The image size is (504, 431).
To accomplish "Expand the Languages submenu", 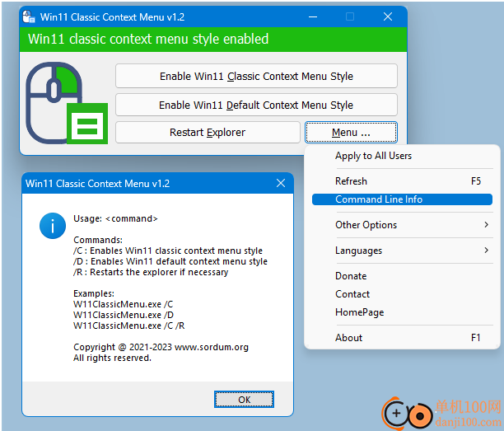I will tap(402, 251).
